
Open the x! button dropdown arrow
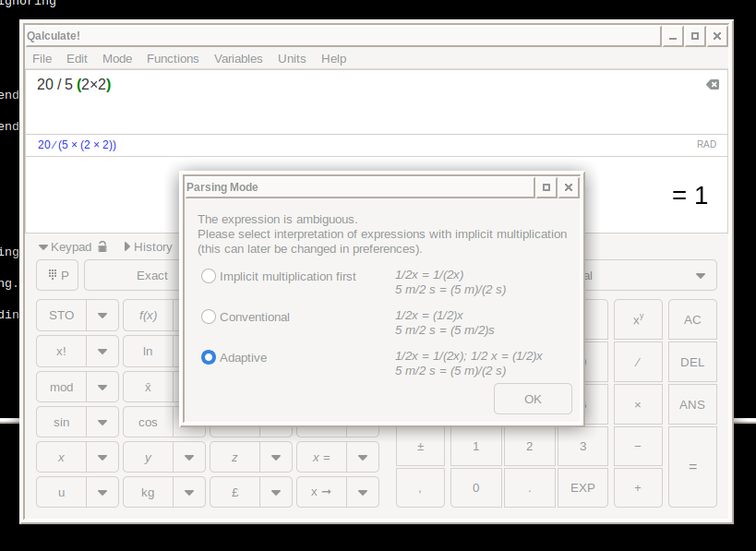pos(102,352)
